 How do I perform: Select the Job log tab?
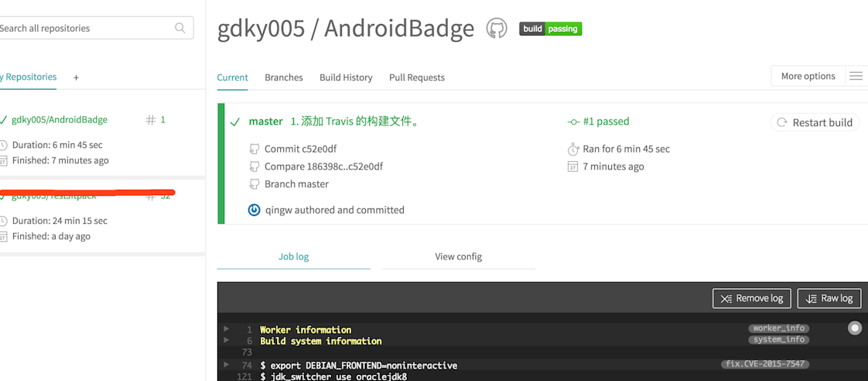pos(293,257)
